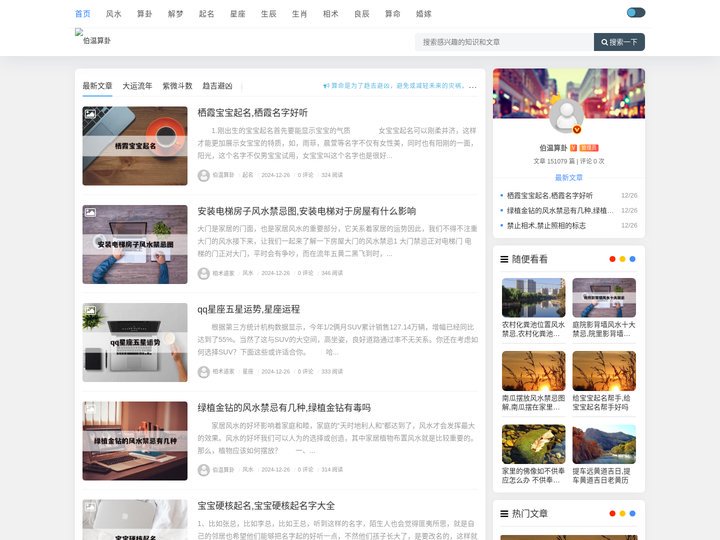The width and height of the screenshot is (720, 540).
Task: Go to 生肖 in the top navigation
Action: [x=299, y=14]
